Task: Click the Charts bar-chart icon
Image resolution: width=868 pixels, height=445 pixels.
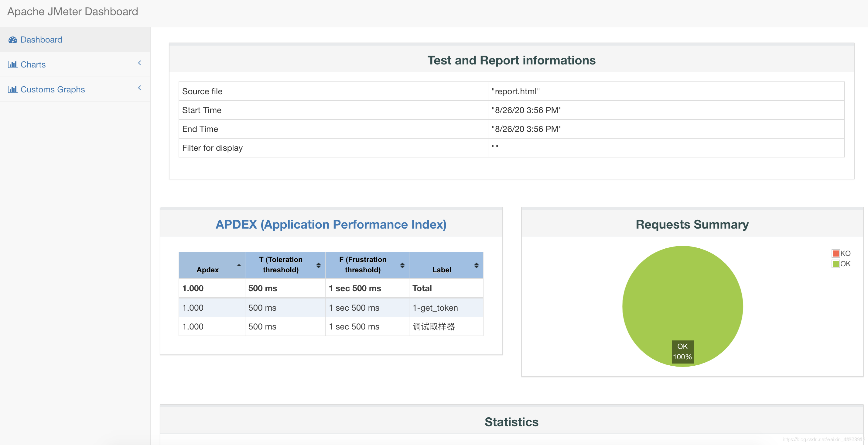Action: click(x=12, y=64)
